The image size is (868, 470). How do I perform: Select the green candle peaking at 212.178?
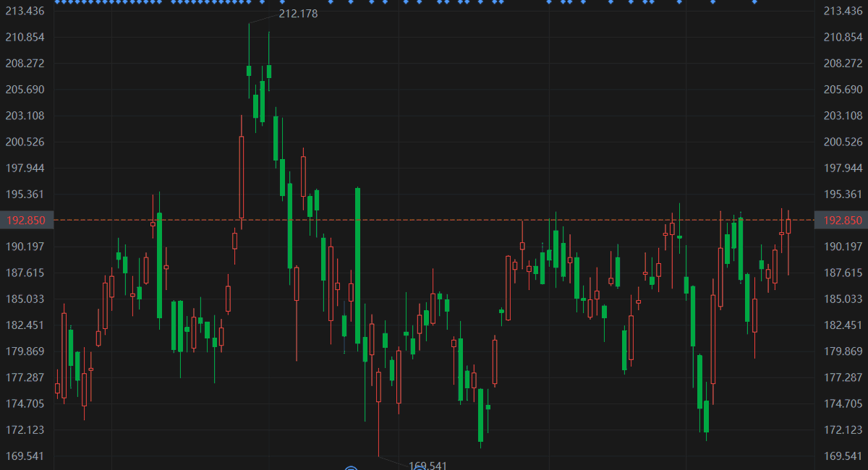[249, 70]
